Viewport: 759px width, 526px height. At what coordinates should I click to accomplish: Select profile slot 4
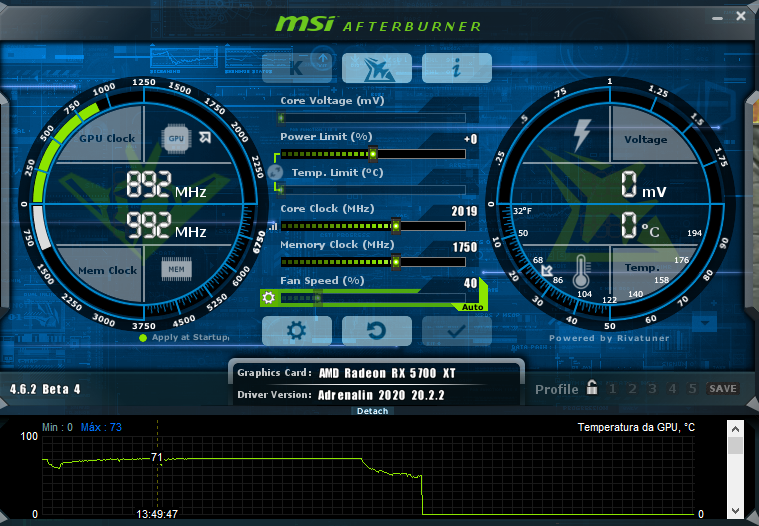point(672,389)
